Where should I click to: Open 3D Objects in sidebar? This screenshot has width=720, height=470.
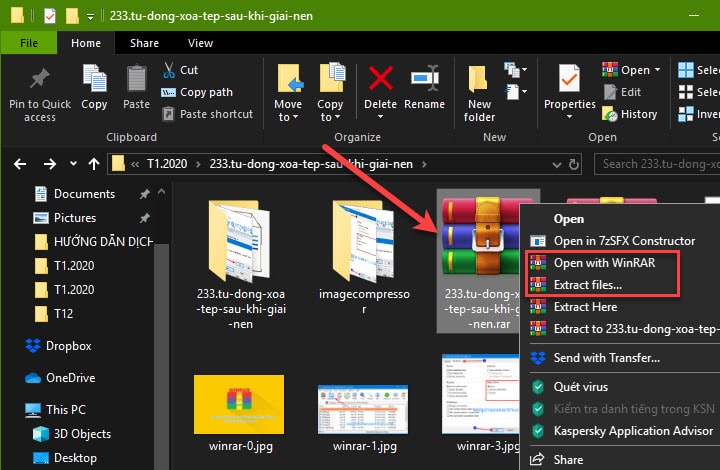[73, 434]
